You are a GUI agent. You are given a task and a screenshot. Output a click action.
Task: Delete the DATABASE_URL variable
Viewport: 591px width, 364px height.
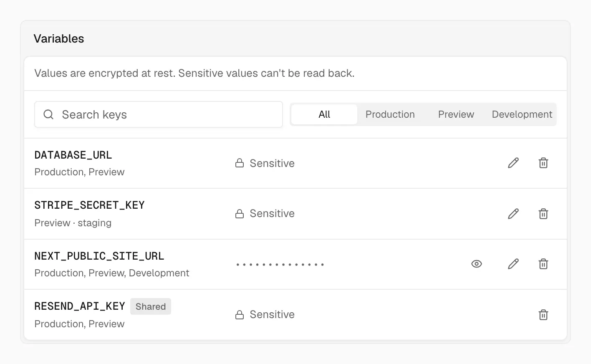pyautogui.click(x=543, y=163)
